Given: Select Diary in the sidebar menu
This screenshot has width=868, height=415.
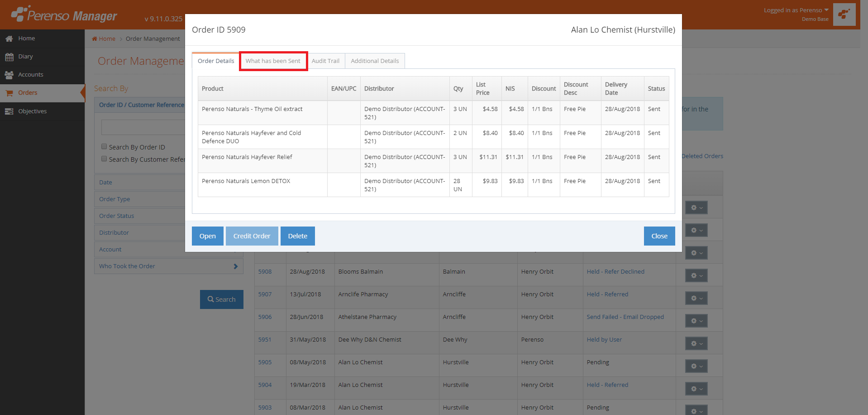Looking at the screenshot, I should point(42,57).
